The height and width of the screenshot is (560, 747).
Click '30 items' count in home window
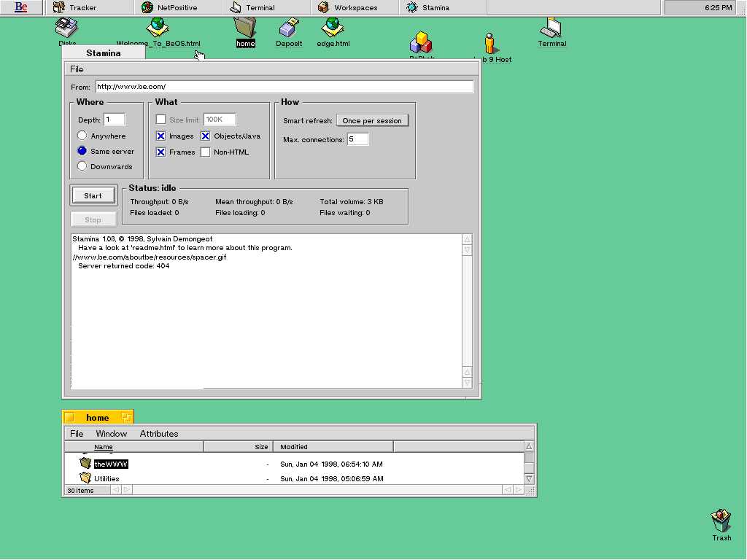click(80, 491)
